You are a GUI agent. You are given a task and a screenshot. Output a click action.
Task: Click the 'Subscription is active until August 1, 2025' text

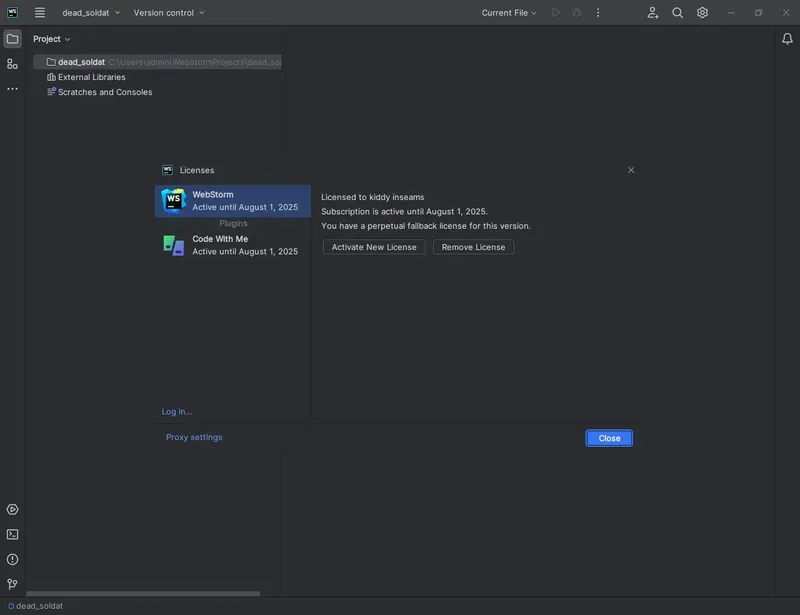404,211
